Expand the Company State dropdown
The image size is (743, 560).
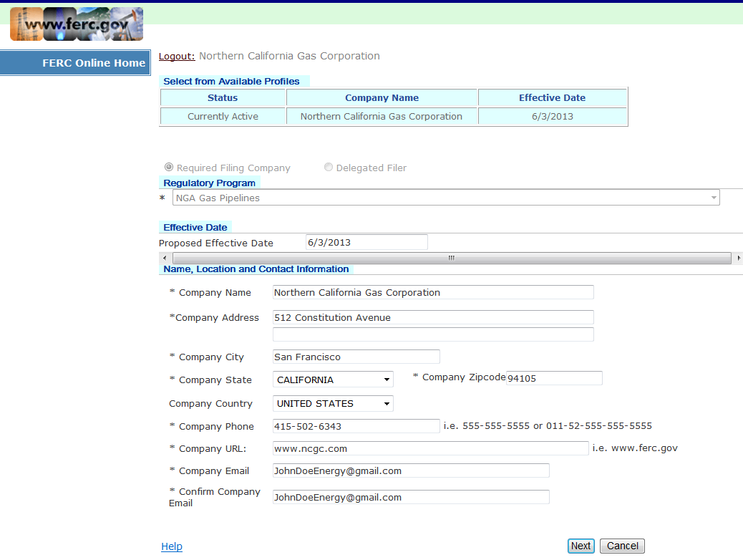point(333,380)
